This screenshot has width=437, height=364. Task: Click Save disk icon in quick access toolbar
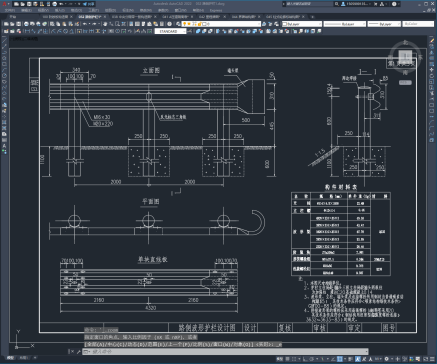[29, 4]
